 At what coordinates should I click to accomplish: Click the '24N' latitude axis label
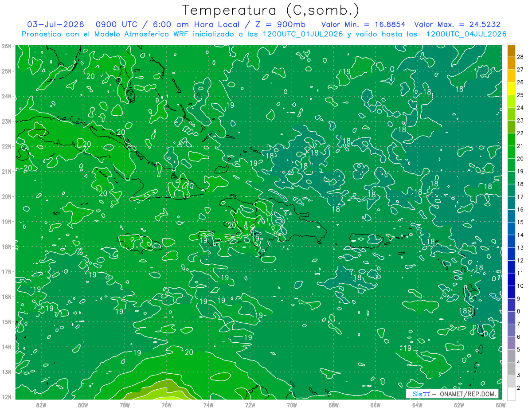pyautogui.click(x=6, y=96)
